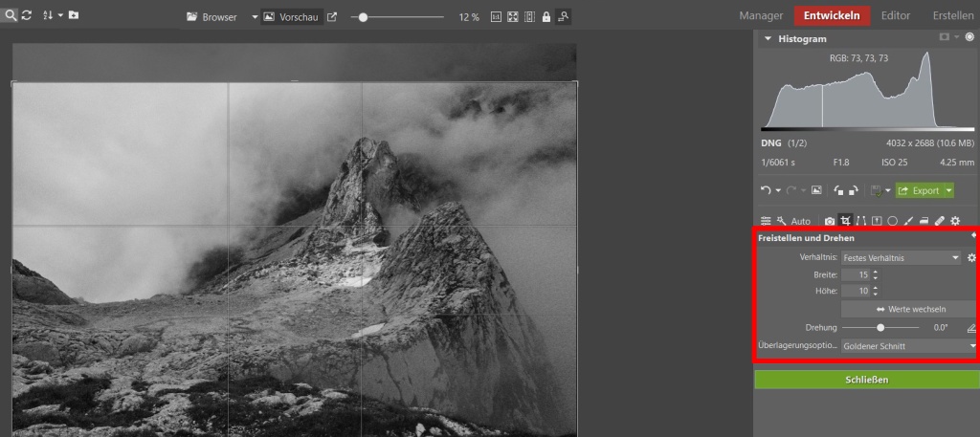Open the Export dropdown arrow
980x437 pixels.
[x=948, y=190]
